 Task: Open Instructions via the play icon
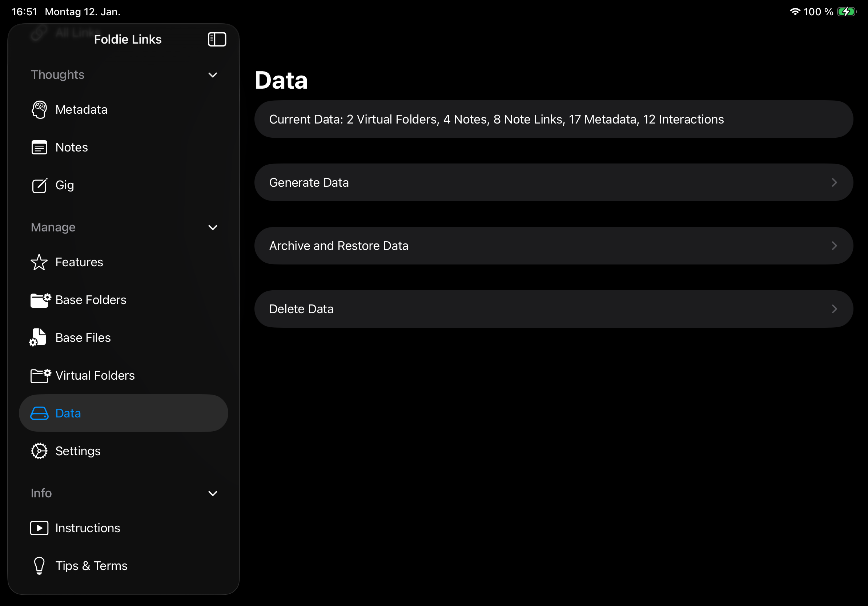(x=39, y=528)
